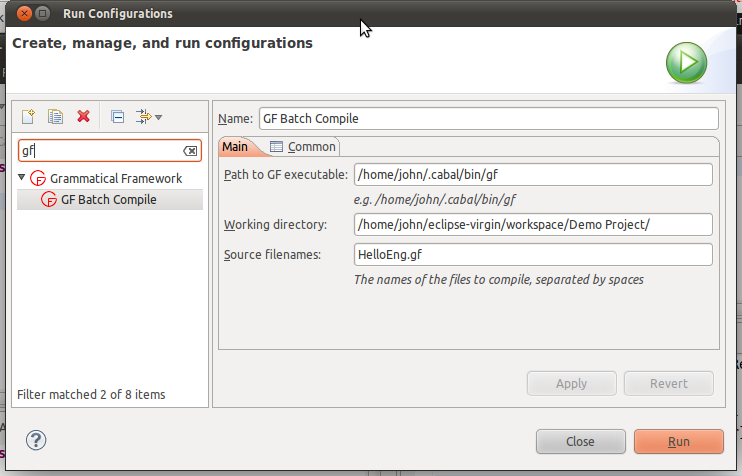Click the filter text box containing 'gf'

[100, 151]
